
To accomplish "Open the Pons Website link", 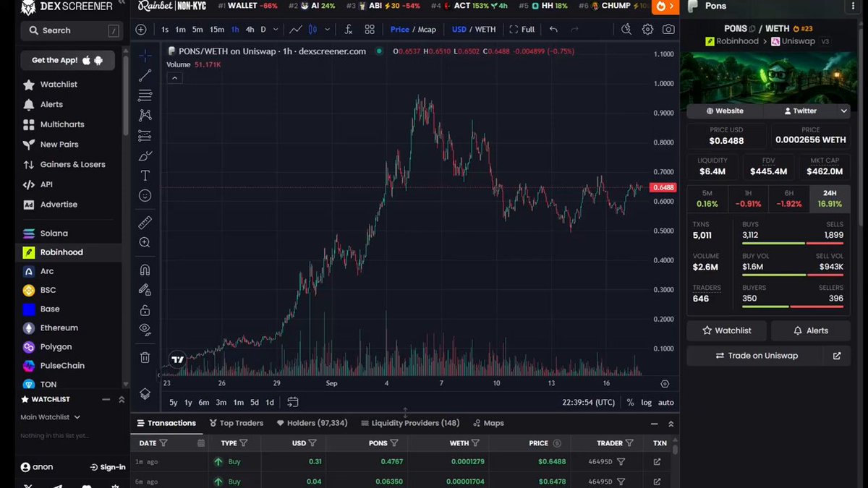I will click(725, 111).
